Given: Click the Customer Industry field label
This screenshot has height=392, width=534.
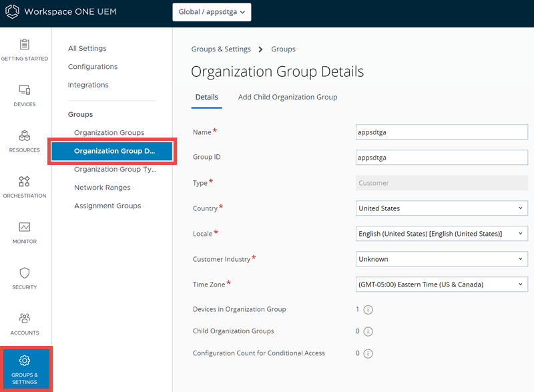Looking at the screenshot, I should pos(222,259).
